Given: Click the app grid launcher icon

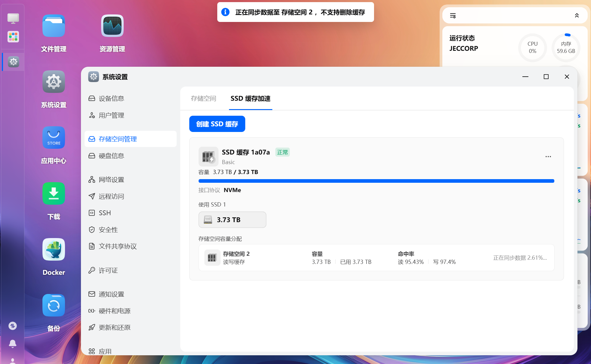Looking at the screenshot, I should tap(13, 37).
